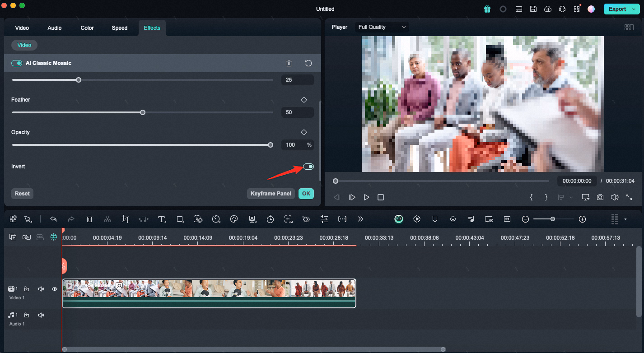The image size is (644, 353).
Task: Toggle the Opacity keyframe diamond
Action: (304, 132)
